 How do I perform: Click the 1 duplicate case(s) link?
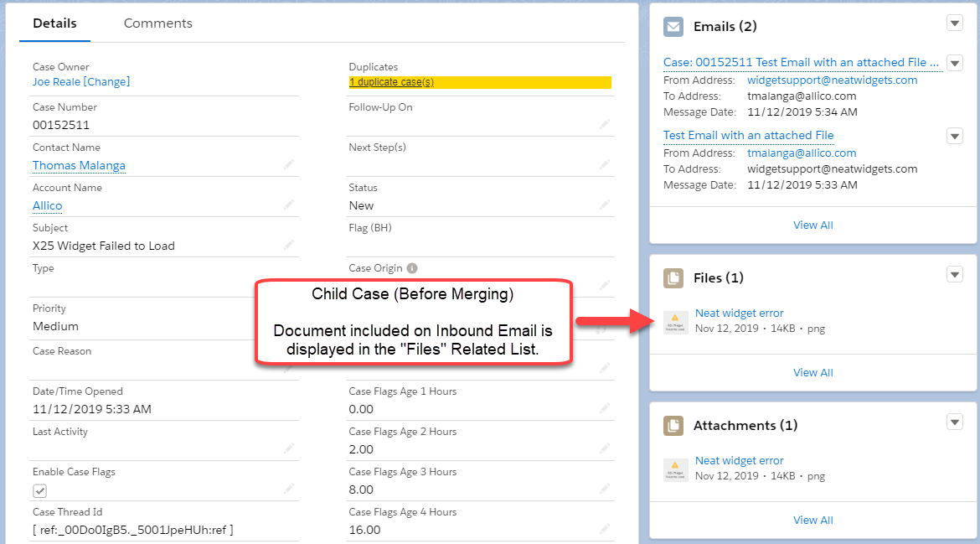[391, 82]
